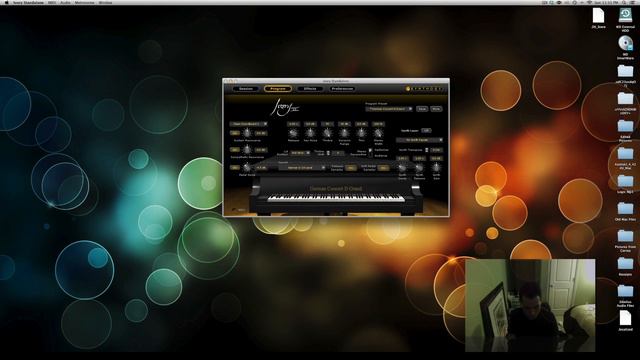640x360 pixels.
Task: Open the No Synth Layer dropdown
Action: (x=419, y=140)
